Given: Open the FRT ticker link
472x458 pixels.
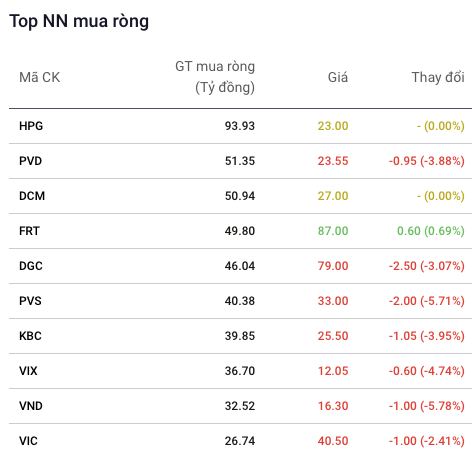Looking at the screenshot, I should pos(29,231).
